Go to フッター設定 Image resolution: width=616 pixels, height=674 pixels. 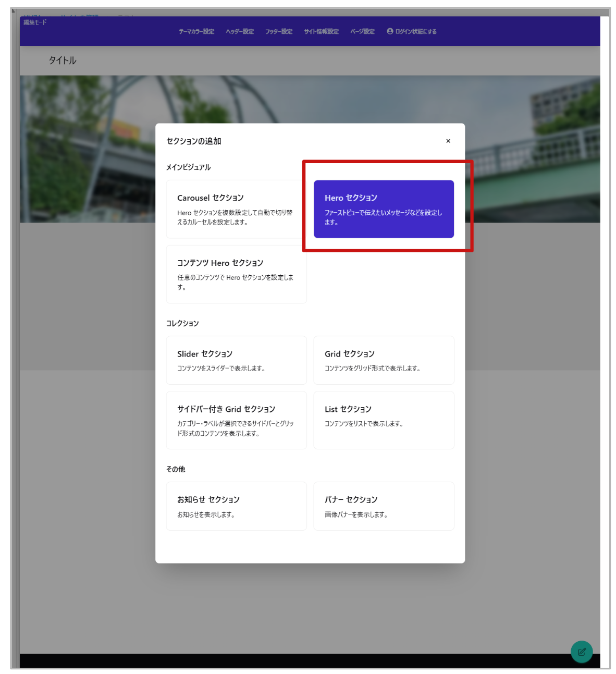279,31
